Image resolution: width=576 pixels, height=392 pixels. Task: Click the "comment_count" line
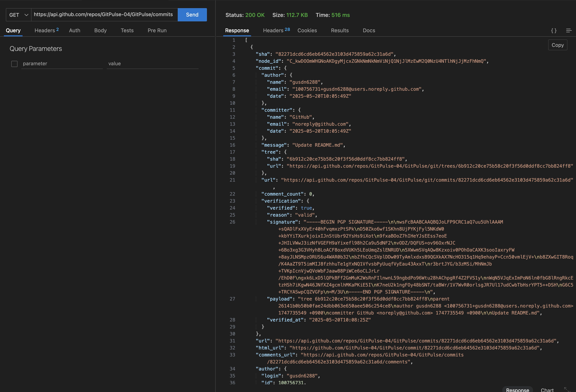[x=288, y=194]
